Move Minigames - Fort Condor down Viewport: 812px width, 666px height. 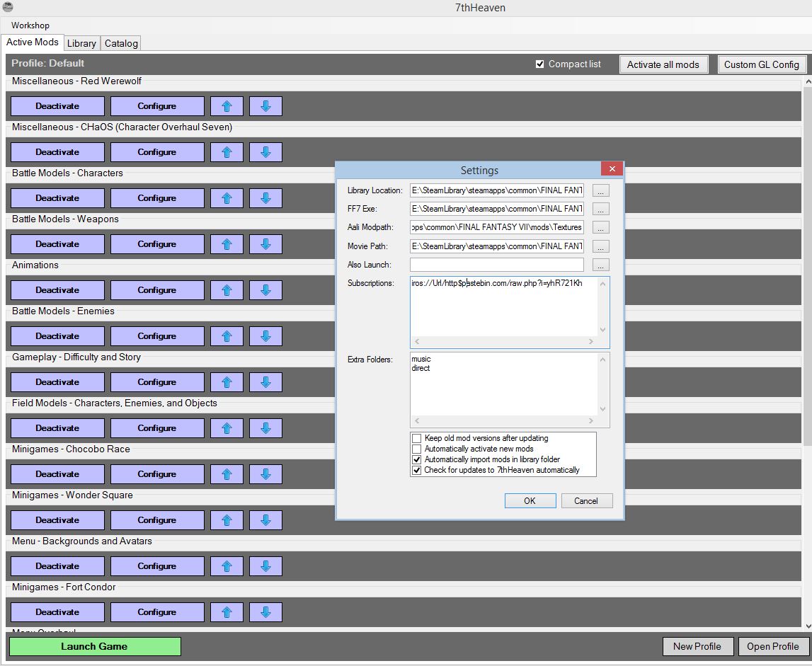(265, 612)
